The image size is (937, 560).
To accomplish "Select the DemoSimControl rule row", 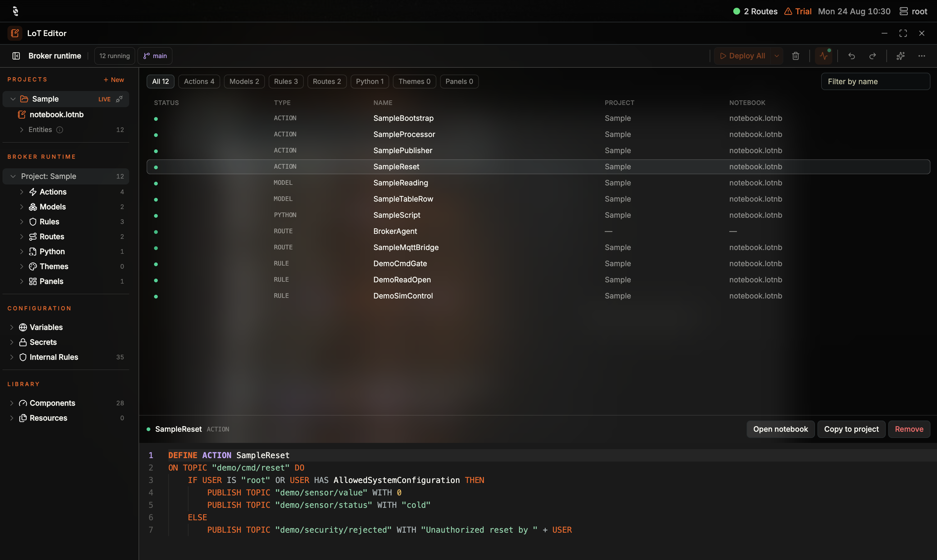I will [538, 296].
